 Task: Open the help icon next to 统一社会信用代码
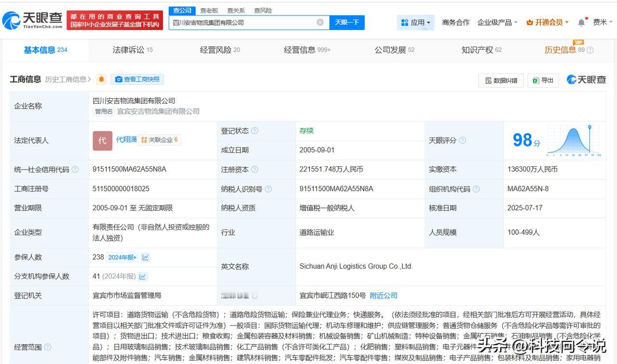click(75, 169)
